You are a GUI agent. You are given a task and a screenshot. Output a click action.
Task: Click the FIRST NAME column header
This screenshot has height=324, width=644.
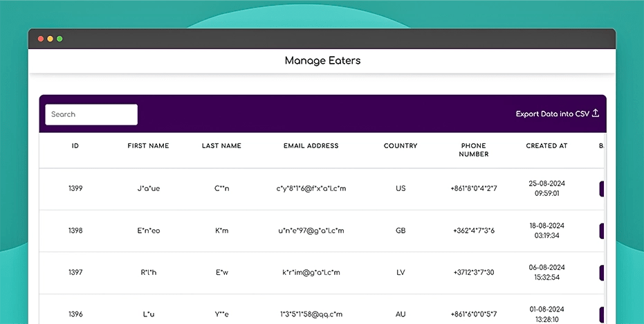click(148, 145)
